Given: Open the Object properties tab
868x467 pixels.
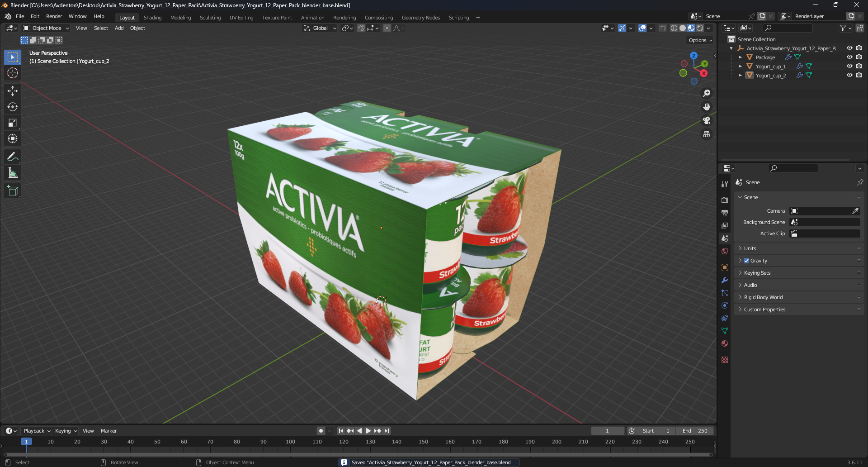Looking at the screenshot, I should [725, 267].
